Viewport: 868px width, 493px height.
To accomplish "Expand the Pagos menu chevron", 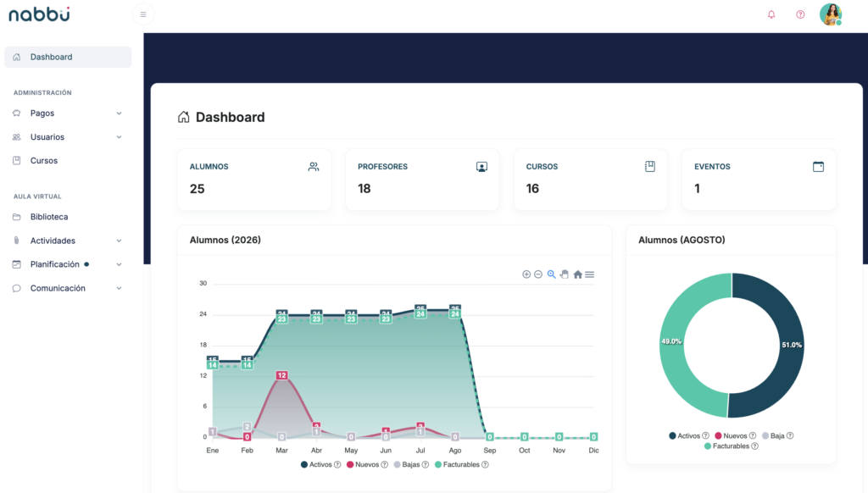I will [119, 114].
